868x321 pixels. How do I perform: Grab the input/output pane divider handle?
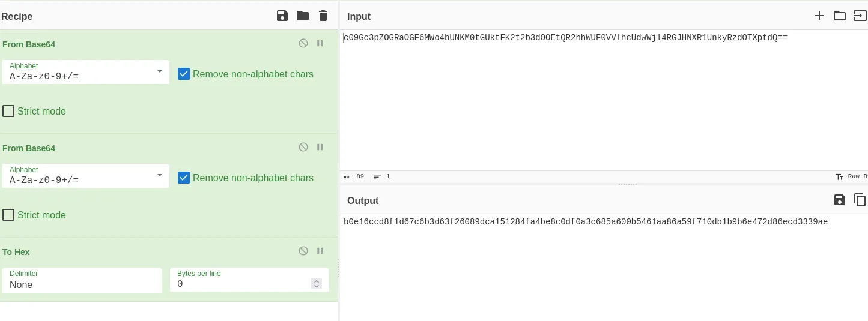[x=628, y=184]
